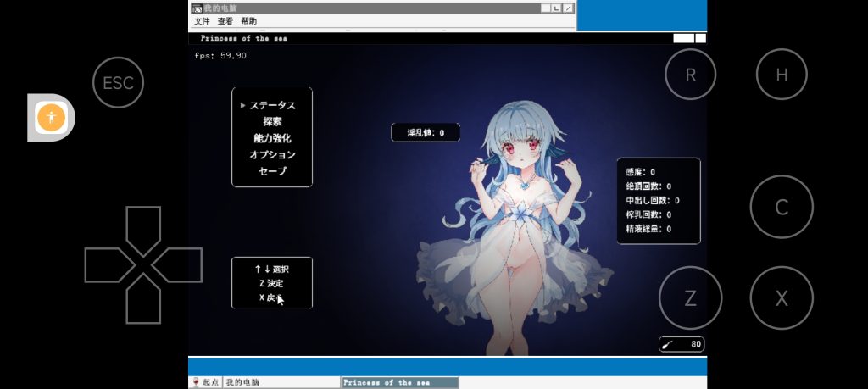The image size is (868, 389).
Task: Click the fps: 59.90 readout
Action: point(220,55)
